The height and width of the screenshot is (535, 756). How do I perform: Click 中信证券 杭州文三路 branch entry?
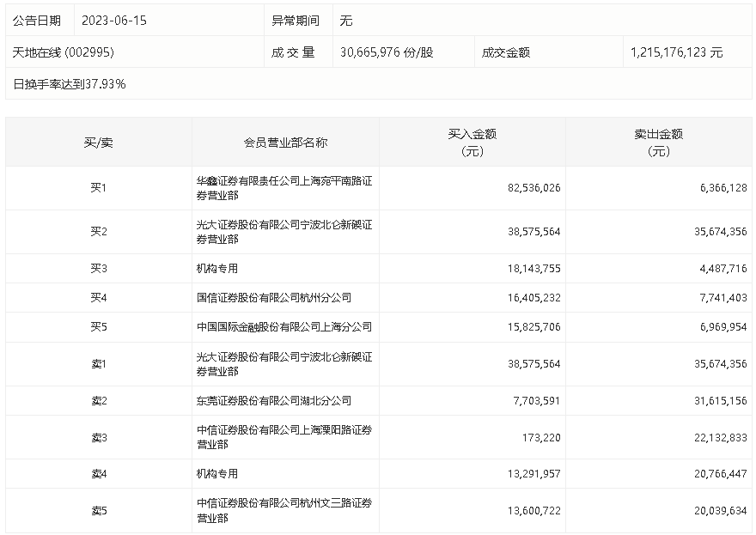click(x=283, y=510)
